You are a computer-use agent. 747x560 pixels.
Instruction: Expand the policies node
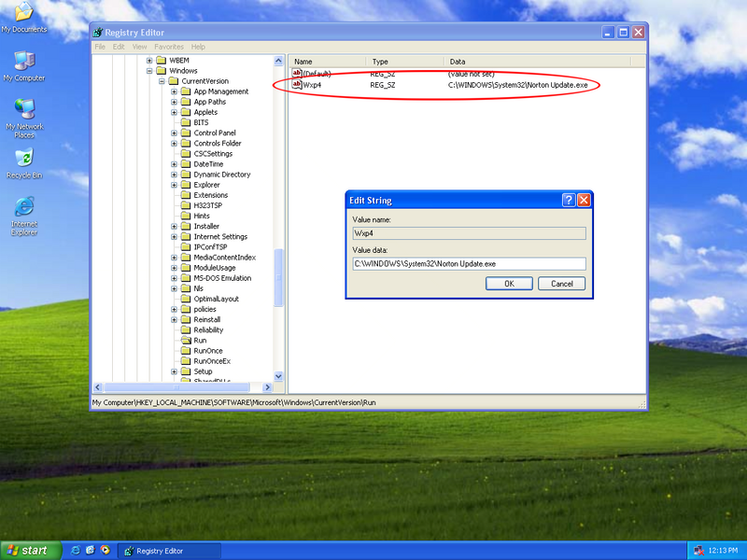click(x=174, y=309)
